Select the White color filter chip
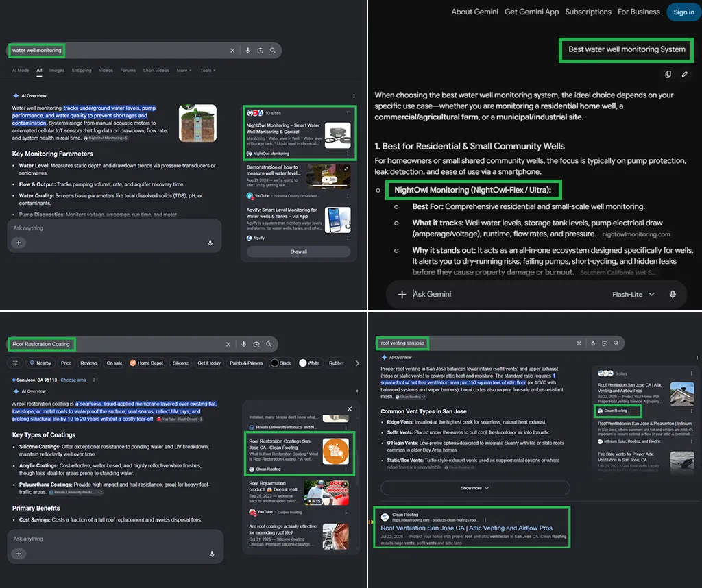The width and height of the screenshot is (702, 588). click(309, 363)
